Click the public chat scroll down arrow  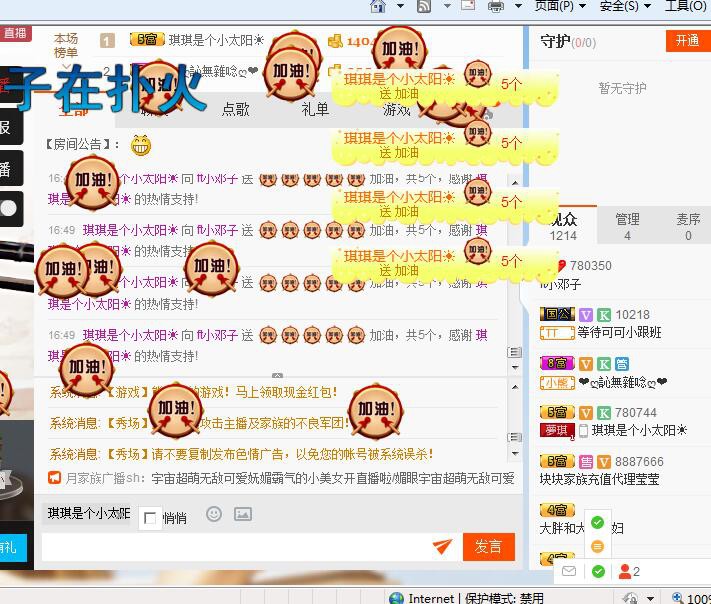[515, 367]
